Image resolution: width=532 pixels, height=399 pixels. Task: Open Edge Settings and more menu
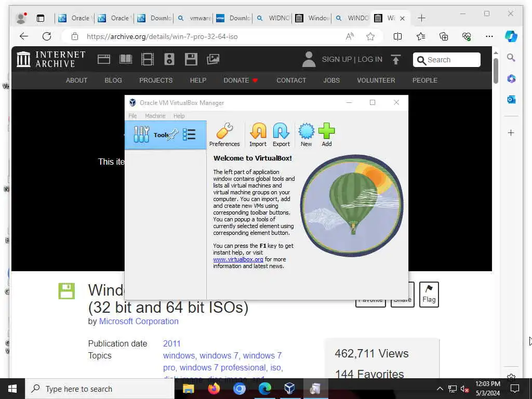489,36
